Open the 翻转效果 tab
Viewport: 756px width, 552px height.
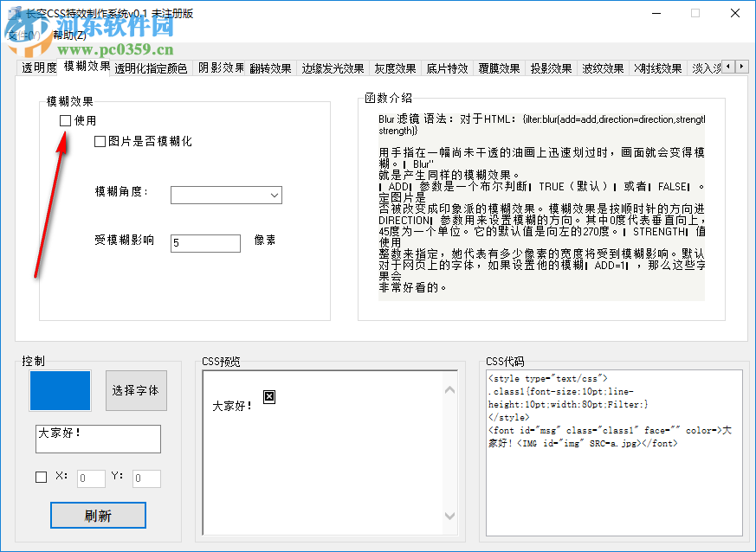(270, 67)
